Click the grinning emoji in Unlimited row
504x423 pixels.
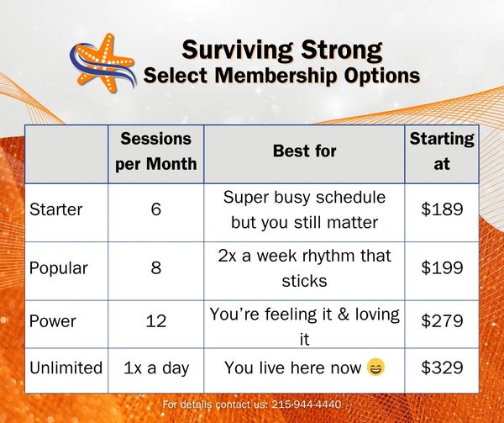click(376, 367)
